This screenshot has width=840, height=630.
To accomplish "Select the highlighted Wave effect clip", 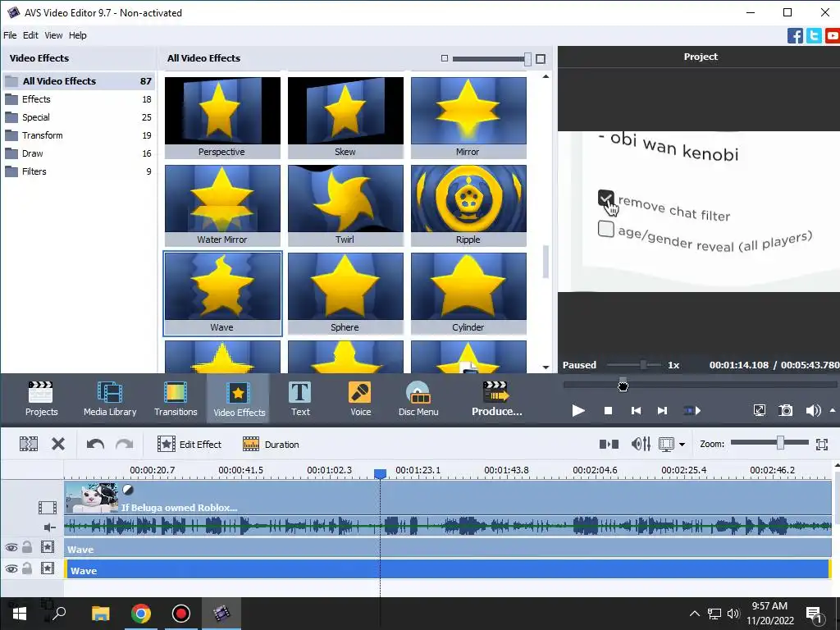I will tap(447, 569).
